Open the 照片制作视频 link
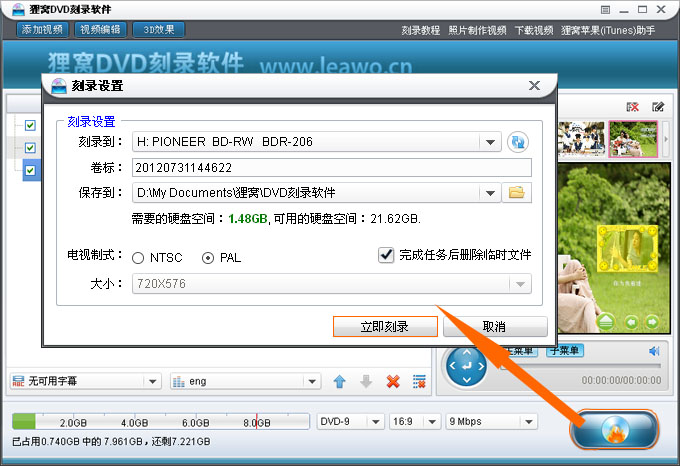The width and height of the screenshot is (680, 466). (477, 30)
